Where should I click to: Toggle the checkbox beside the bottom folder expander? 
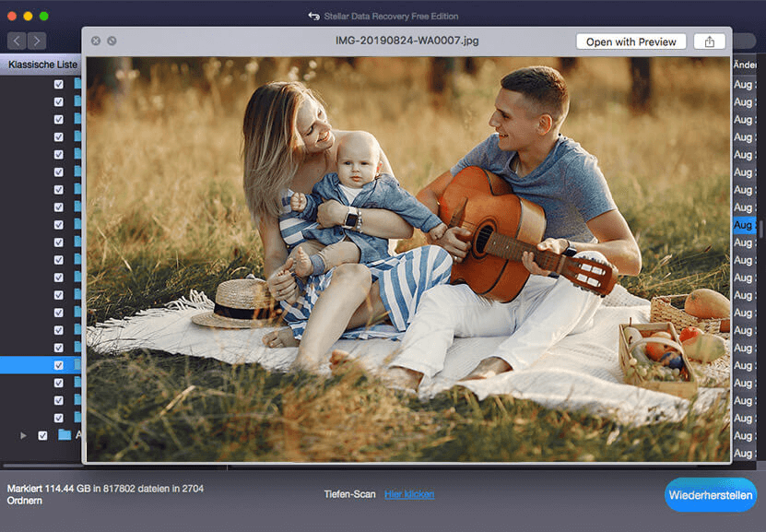tap(42, 435)
